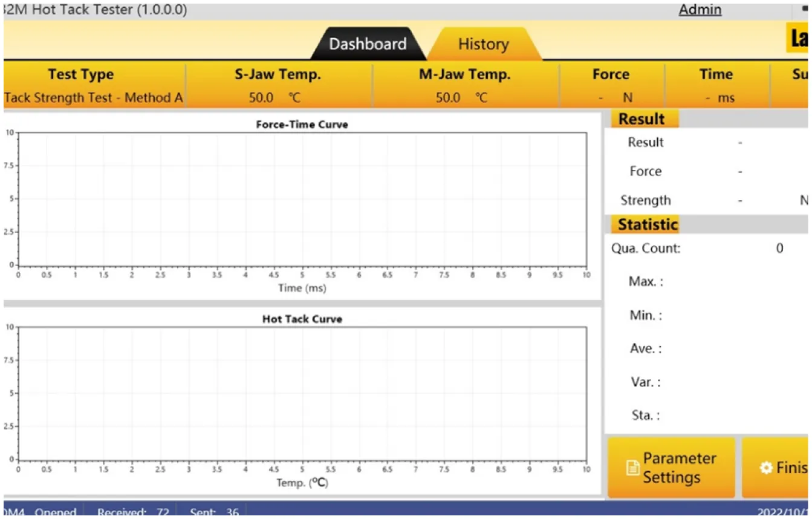Click the document icon on Parameter Settings
Screen dimensions: 812x519
coord(632,468)
